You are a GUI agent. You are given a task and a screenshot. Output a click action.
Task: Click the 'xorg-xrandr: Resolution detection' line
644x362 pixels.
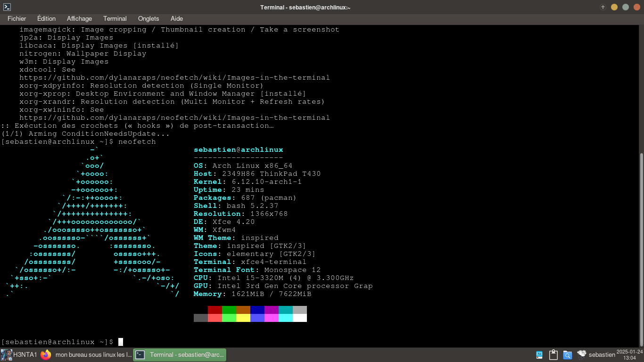172,101
